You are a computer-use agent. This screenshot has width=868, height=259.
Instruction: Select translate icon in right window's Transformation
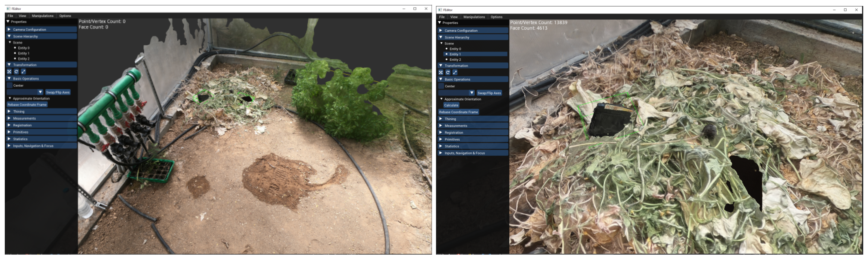[441, 72]
